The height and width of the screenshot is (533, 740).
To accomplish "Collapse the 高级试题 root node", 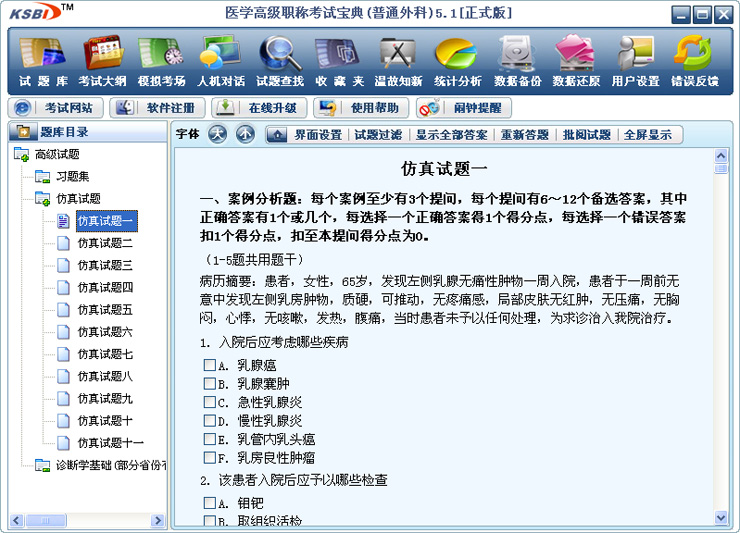I will (22, 154).
